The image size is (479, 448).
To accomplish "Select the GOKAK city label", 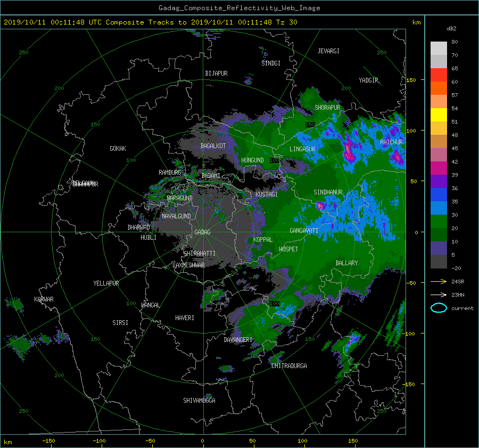I will click(x=118, y=149).
